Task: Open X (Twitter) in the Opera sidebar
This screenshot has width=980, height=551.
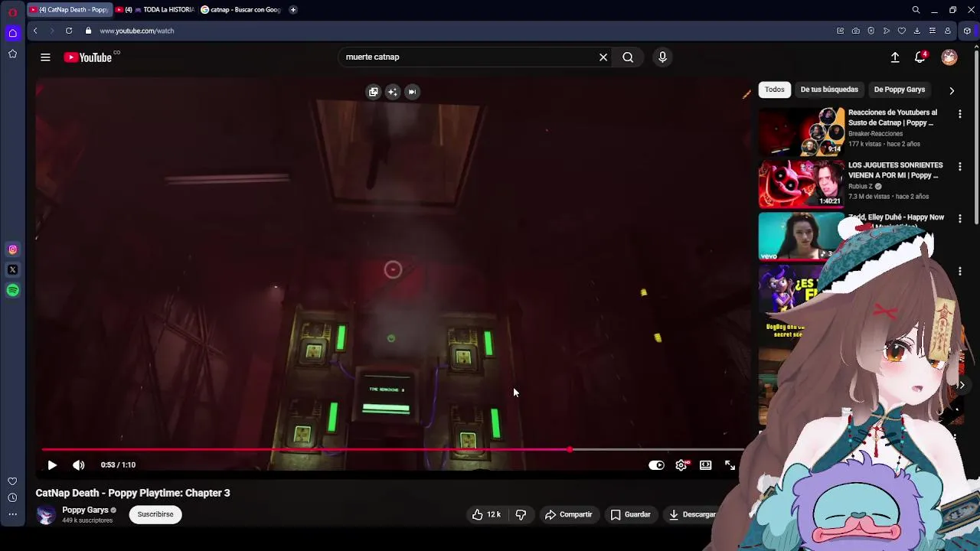Action: (x=12, y=269)
